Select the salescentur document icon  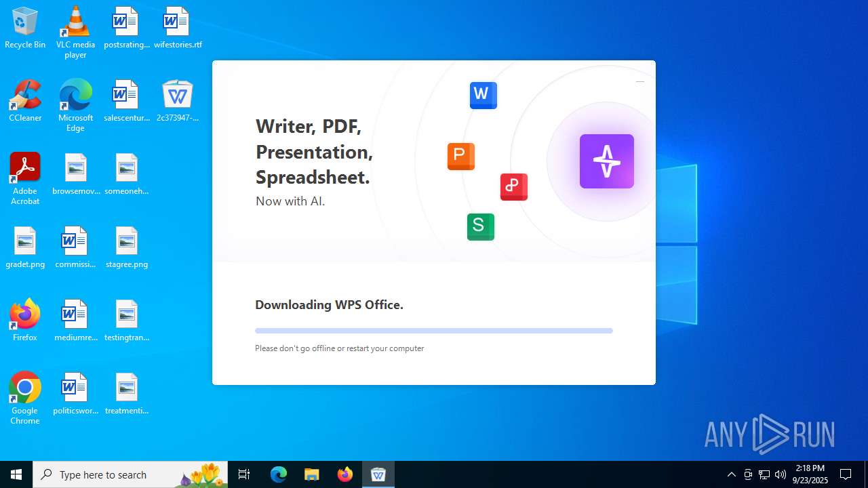click(126, 102)
